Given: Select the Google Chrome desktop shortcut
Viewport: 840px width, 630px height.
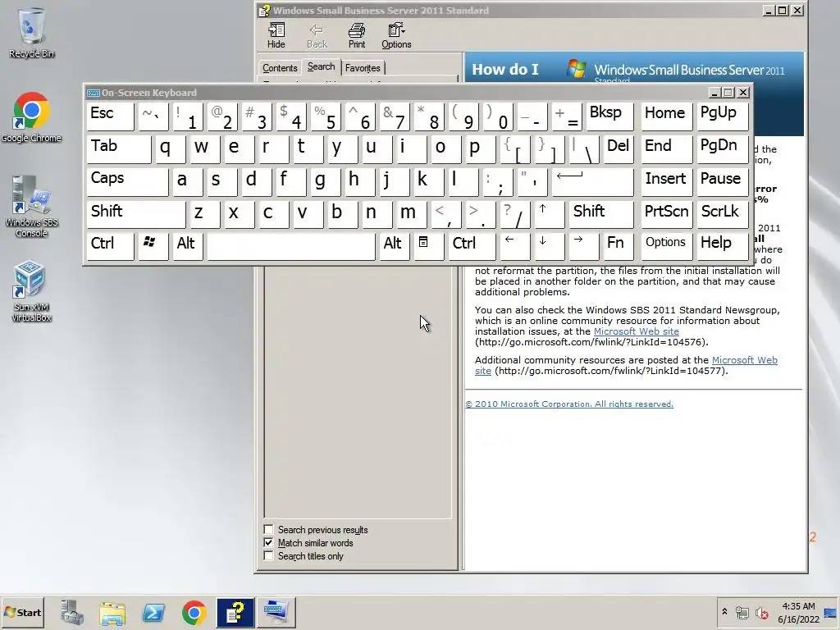Looking at the screenshot, I should (32, 118).
